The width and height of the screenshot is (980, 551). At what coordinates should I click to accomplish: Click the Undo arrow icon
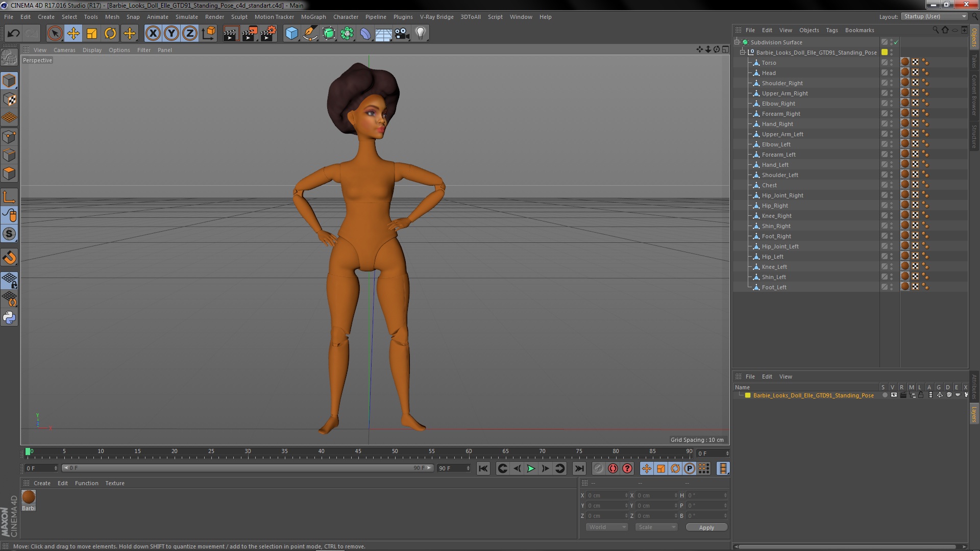pyautogui.click(x=13, y=34)
